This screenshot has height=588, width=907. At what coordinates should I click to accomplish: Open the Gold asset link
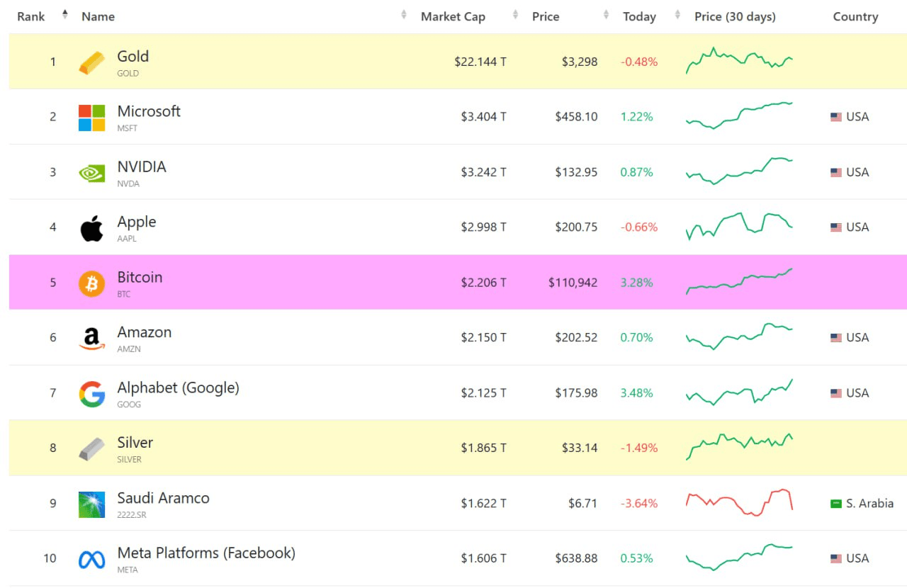[x=133, y=57]
